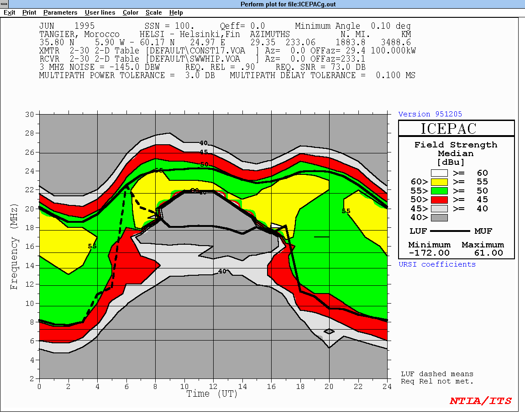Click the red NTIA/ITS logo
525x420 pixels.
tap(481, 401)
